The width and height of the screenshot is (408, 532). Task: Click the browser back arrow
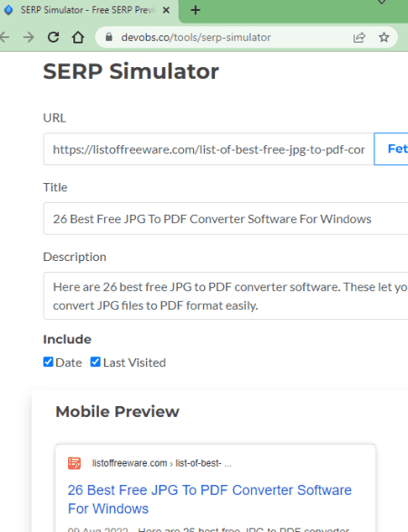4,37
